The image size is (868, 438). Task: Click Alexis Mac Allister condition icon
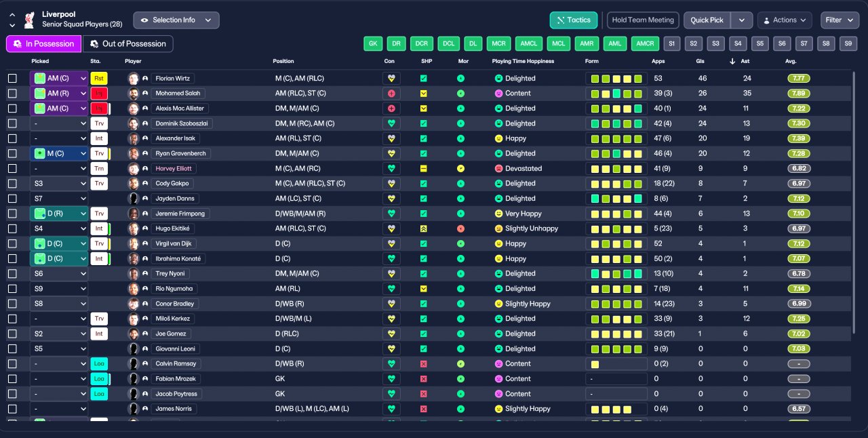tap(391, 108)
